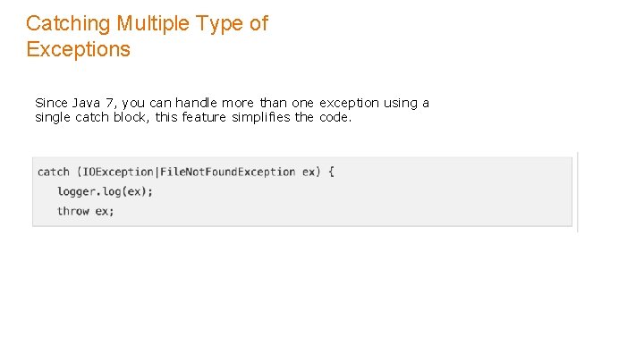
Task: Click the vertical line right of the code block
Action: pyautogui.click(x=578, y=191)
